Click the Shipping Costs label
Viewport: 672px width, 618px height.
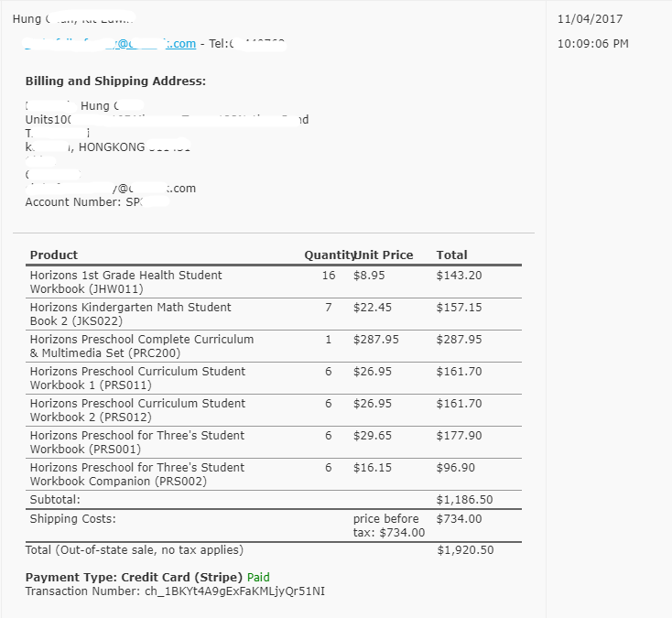[73, 519]
